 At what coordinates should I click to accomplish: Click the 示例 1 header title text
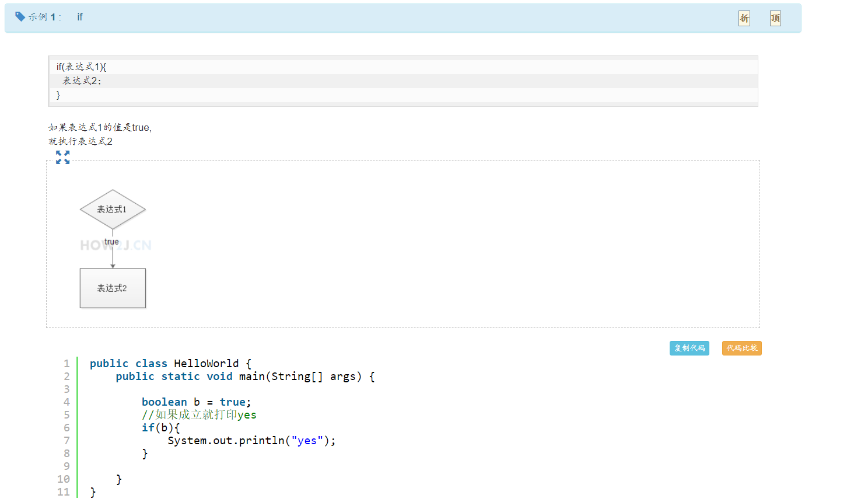(x=45, y=17)
